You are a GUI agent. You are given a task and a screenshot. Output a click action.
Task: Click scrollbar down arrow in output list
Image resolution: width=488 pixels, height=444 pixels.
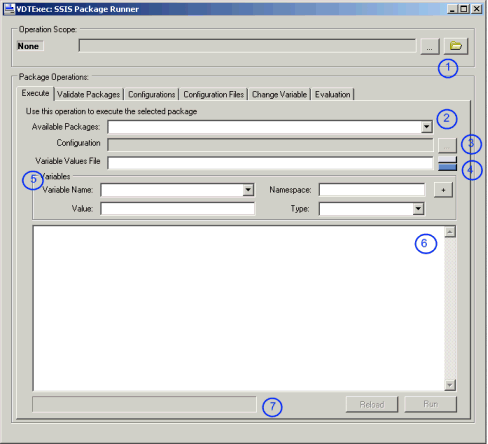450,385
